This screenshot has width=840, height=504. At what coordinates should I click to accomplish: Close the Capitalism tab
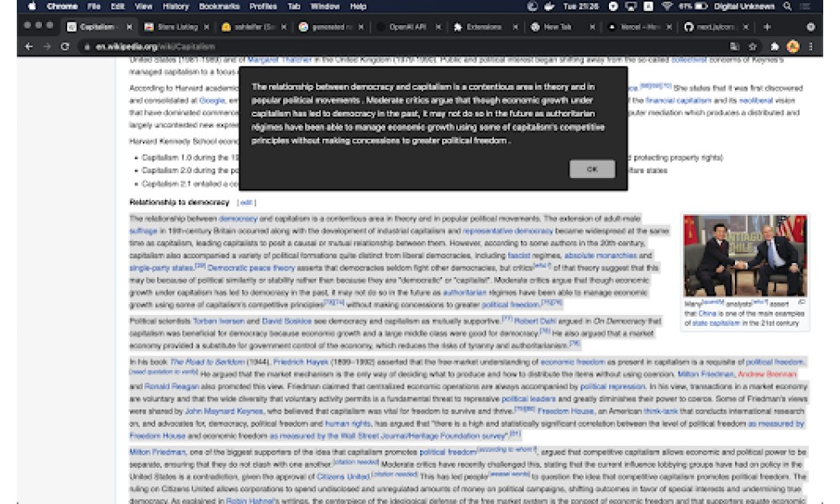point(129,27)
